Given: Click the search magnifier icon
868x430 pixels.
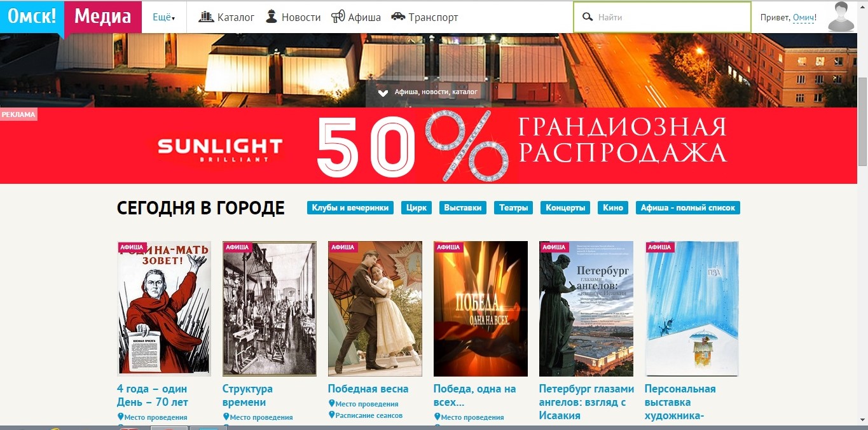Looking at the screenshot, I should click(588, 17).
